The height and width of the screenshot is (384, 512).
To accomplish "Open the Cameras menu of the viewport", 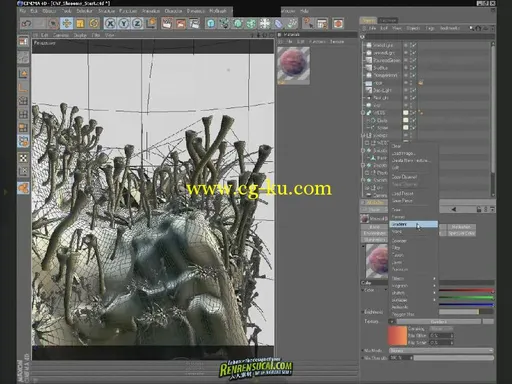I will pyautogui.click(x=61, y=35).
